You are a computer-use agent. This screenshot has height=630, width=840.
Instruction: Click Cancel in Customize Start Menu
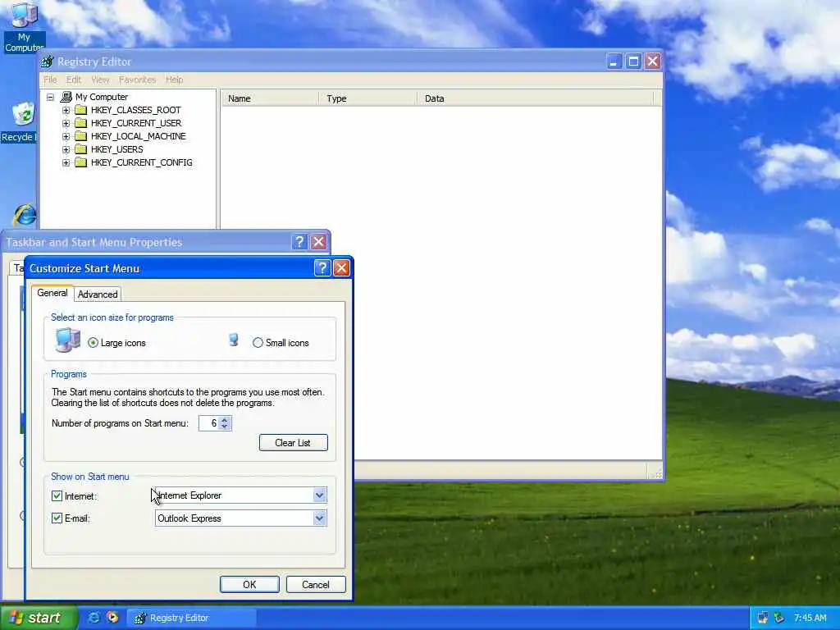coord(316,584)
